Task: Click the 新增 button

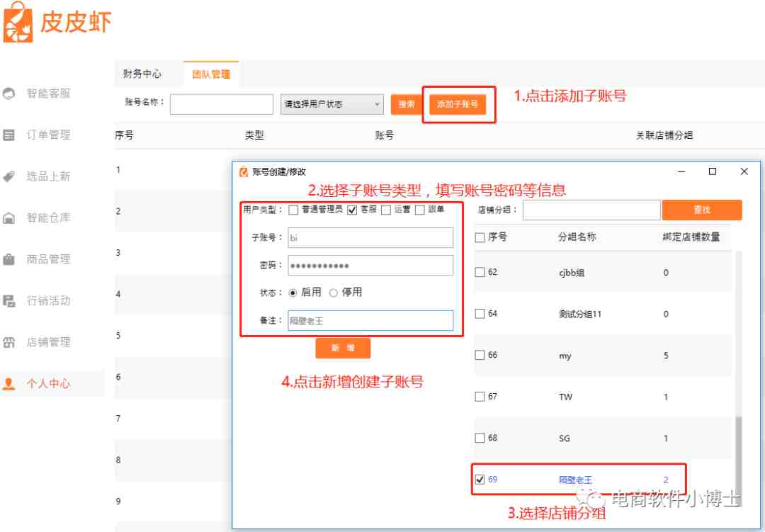Action: coord(343,348)
